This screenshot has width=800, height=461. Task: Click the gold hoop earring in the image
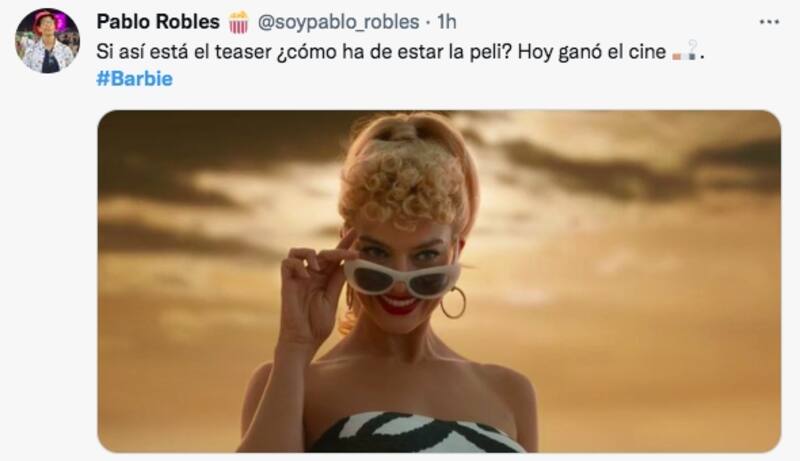click(x=453, y=303)
